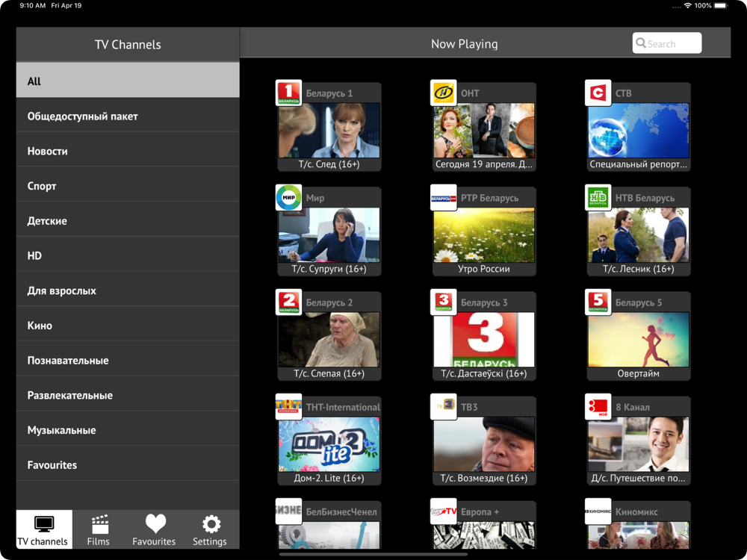
Task: Click the "Т/с. След (16+)" program title
Action: [x=329, y=164]
